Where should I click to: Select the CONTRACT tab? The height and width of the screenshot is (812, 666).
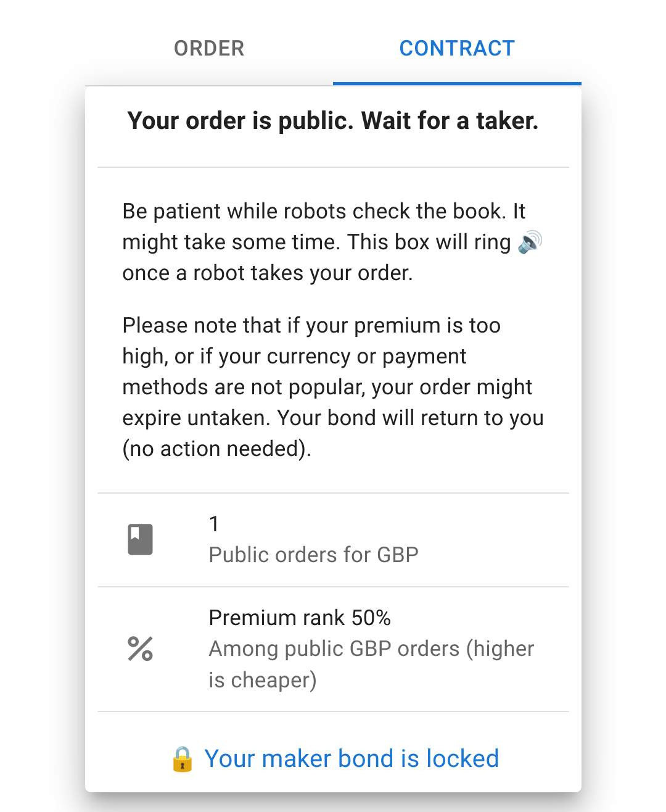point(457,48)
